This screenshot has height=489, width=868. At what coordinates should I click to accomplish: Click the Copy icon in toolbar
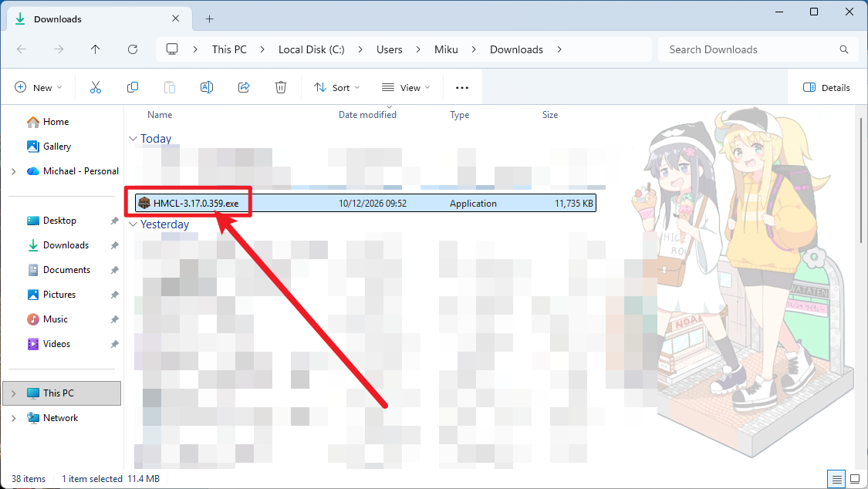[132, 87]
